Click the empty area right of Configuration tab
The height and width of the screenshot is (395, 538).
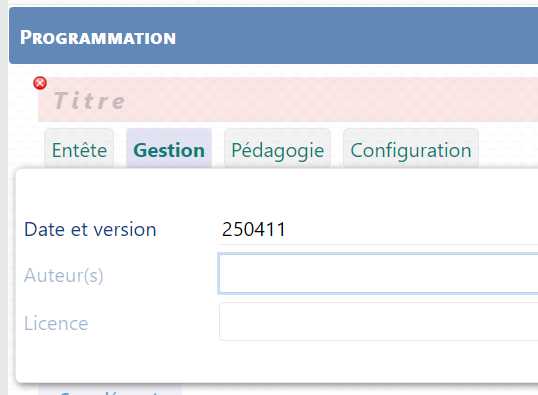tap(508, 148)
